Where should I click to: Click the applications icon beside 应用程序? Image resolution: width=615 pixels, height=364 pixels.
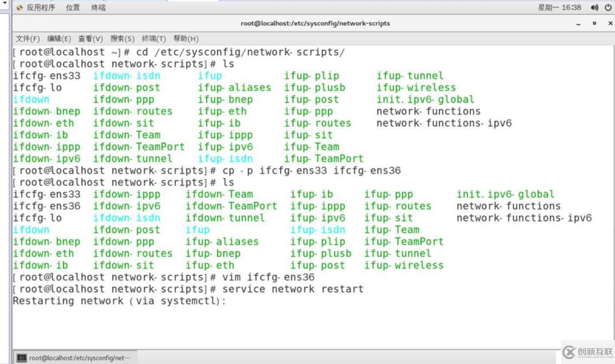click(20, 8)
